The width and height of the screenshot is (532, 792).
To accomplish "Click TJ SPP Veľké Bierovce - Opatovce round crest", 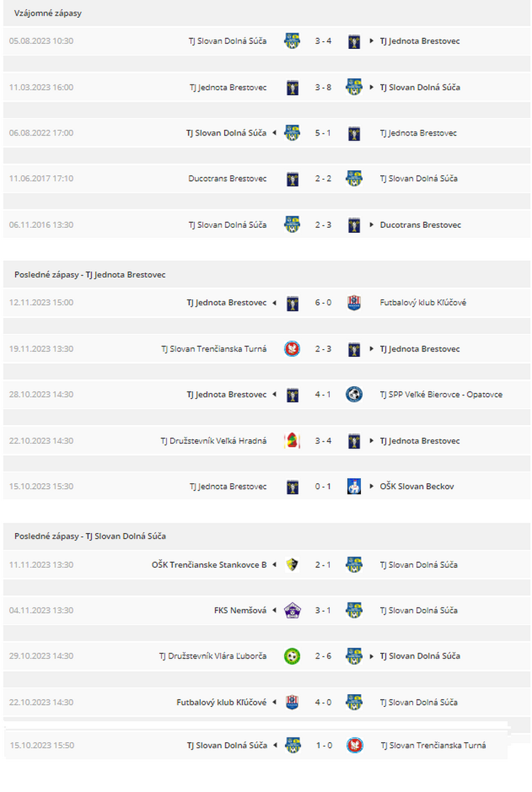I will pos(354,395).
